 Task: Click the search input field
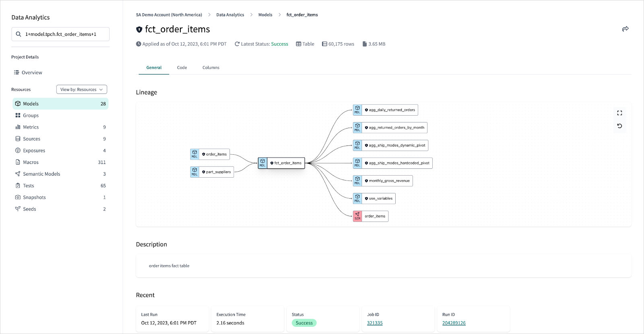[x=60, y=34]
